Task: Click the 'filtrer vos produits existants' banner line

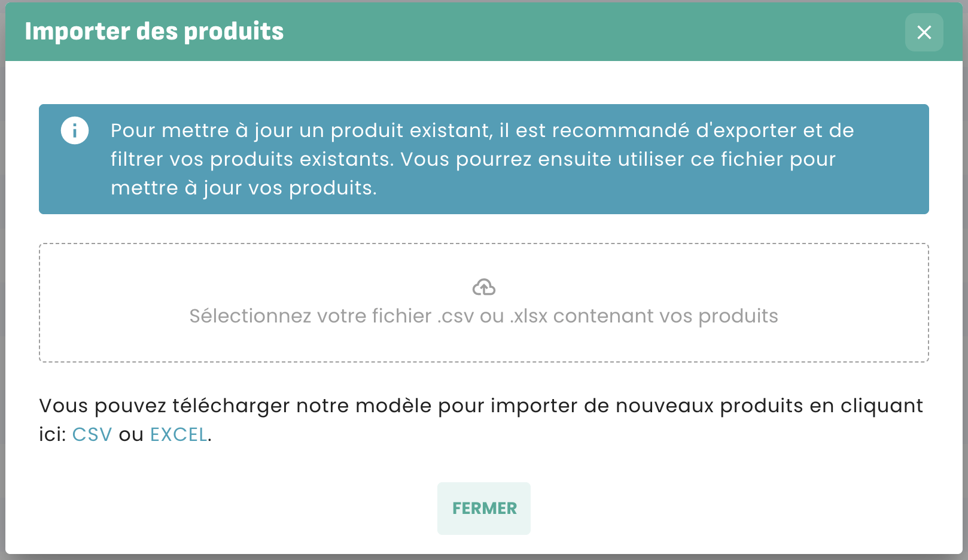Action: coord(473,159)
